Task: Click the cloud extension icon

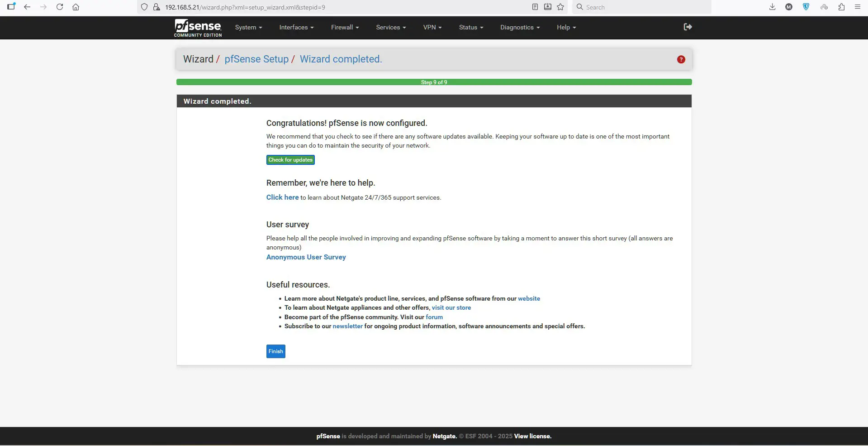Action: pos(824,7)
